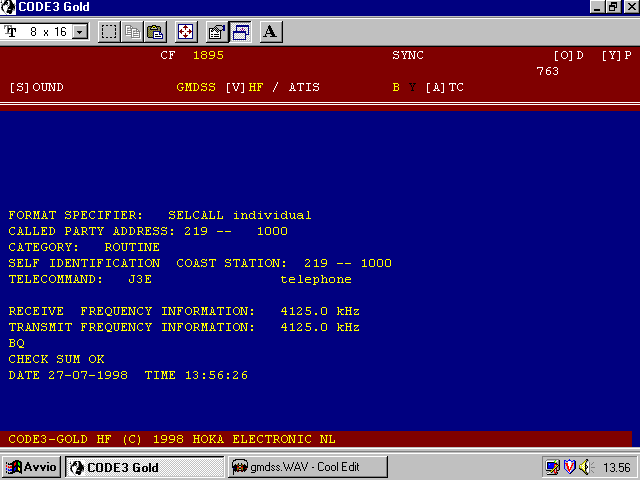640x480 pixels.
Task: Click the CODE3 Gold title bar system icon
Action: coord(9,7)
